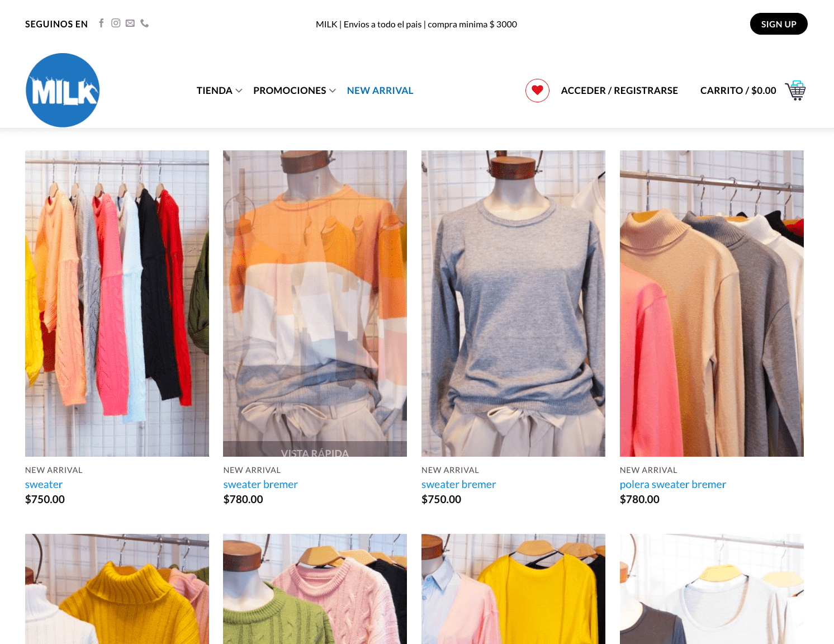The image size is (834, 644).
Task: Open the yellow top with pink shirt thumbnail
Action: tap(513, 589)
